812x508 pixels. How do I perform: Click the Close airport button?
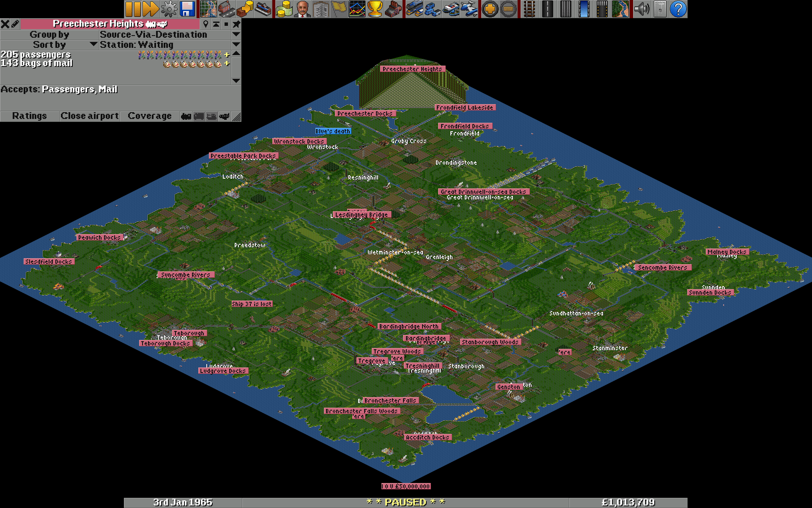[89, 116]
